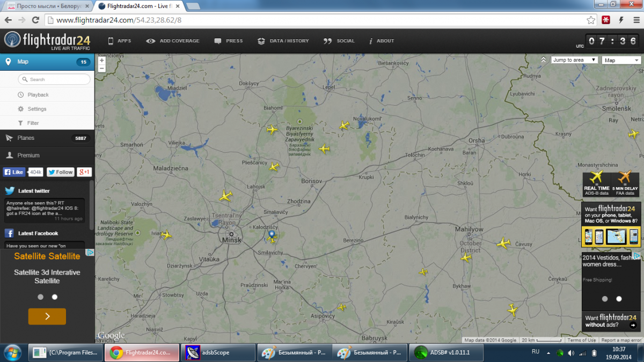Screen dimensions: 644x362
Task: Zoom in on the map
Action: pyautogui.click(x=101, y=60)
